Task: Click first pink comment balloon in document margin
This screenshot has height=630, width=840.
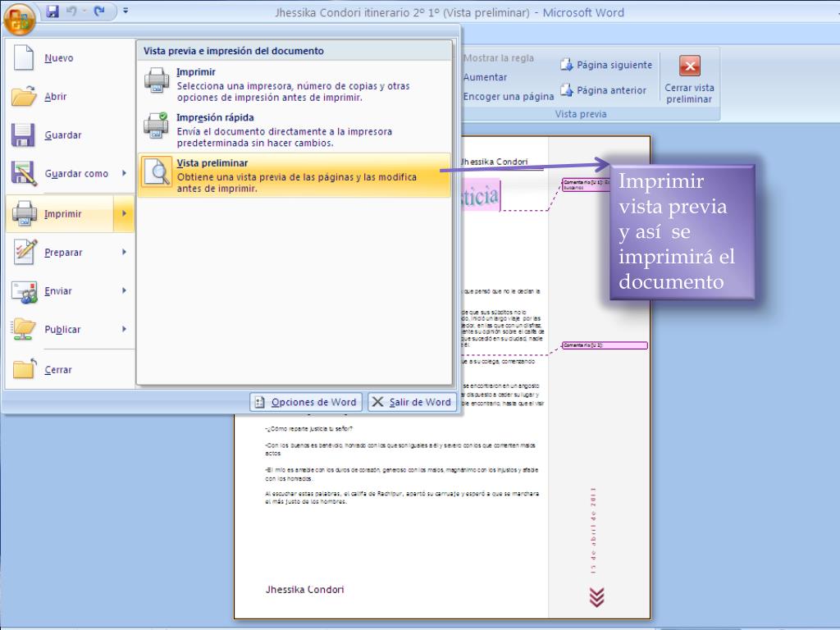Action: (586, 185)
